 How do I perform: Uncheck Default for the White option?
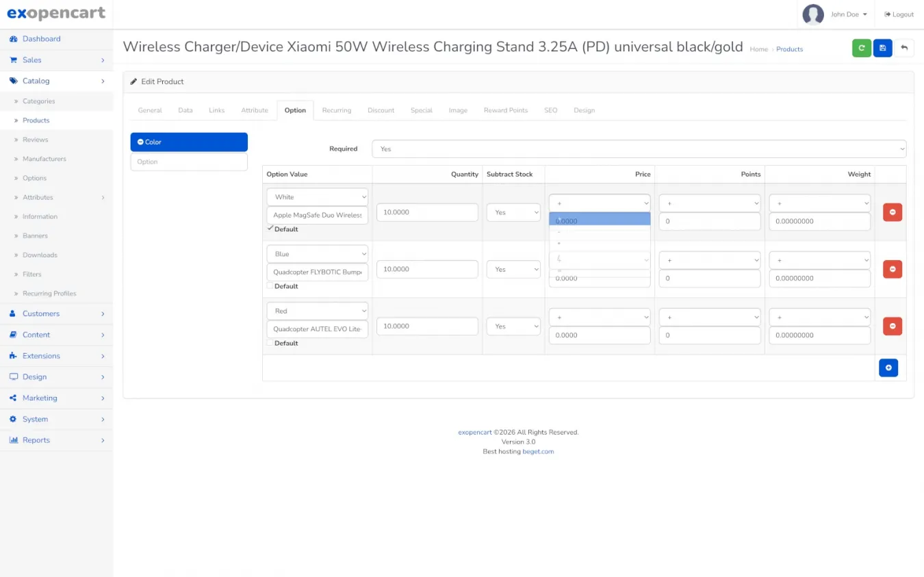click(x=270, y=229)
